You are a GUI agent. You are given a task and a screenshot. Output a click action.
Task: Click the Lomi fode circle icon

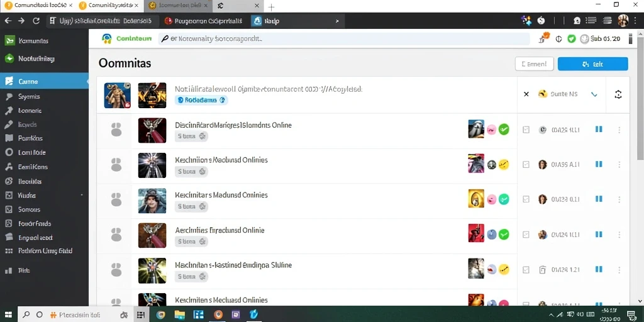pyautogui.click(x=9, y=152)
